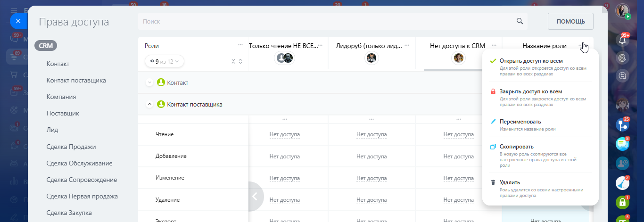This screenshot has width=644, height=222.
Task: Open menu for Нет доступа к CRM role
Action: [x=494, y=45]
